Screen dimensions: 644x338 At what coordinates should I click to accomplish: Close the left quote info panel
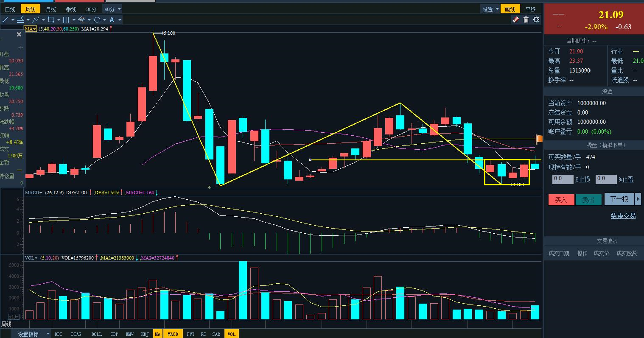point(19,34)
